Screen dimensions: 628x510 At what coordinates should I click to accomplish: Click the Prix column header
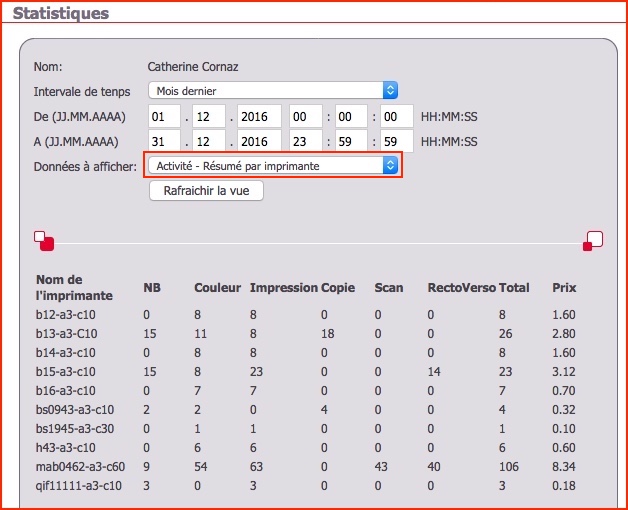pyautogui.click(x=564, y=288)
